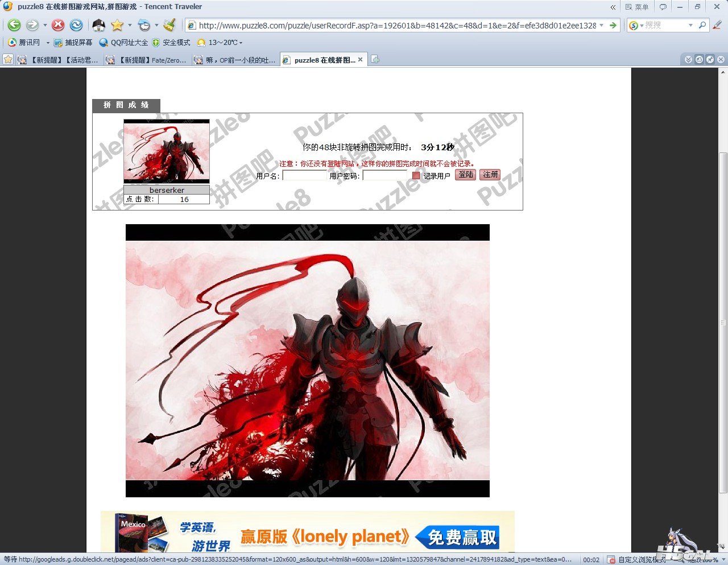This screenshot has width=728, height=565.
Task: Click the completion time '3分12秒'
Action: click(x=437, y=147)
